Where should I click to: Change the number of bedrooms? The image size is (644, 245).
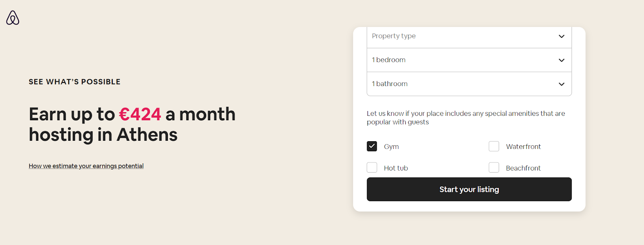pos(469,60)
